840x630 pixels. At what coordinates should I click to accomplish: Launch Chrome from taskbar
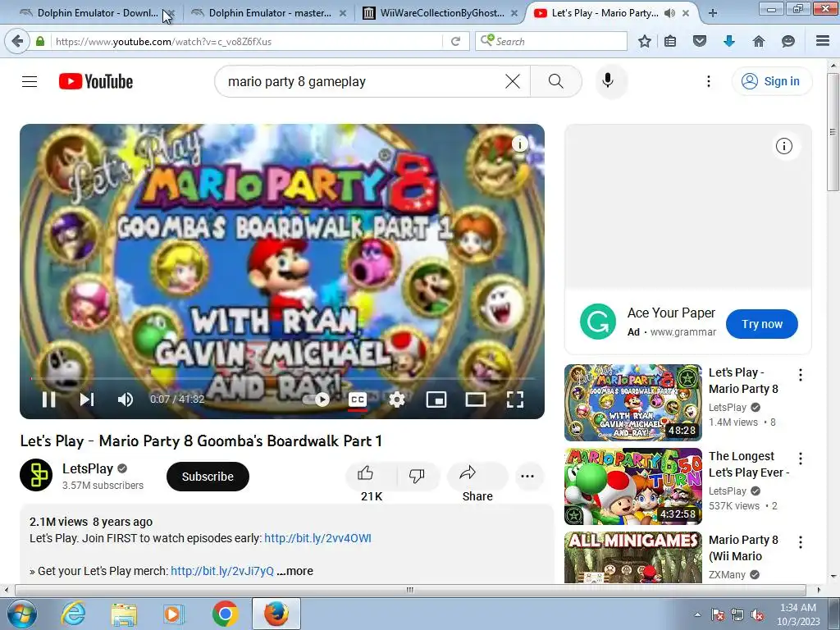click(x=225, y=614)
